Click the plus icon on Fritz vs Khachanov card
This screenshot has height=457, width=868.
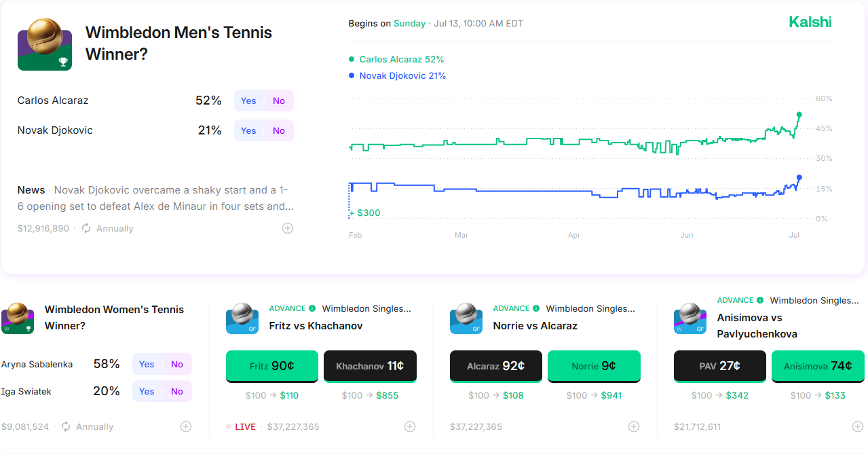pos(410,426)
